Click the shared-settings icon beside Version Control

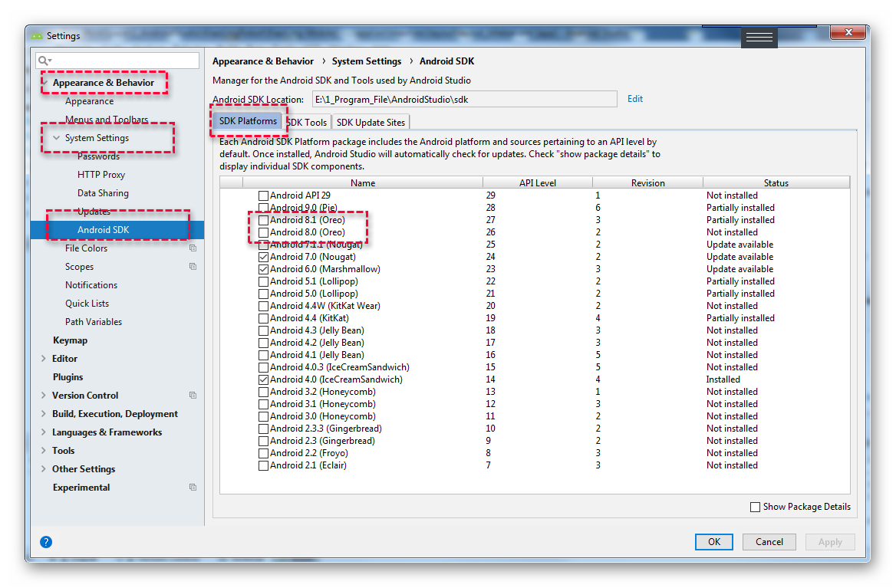[193, 395]
